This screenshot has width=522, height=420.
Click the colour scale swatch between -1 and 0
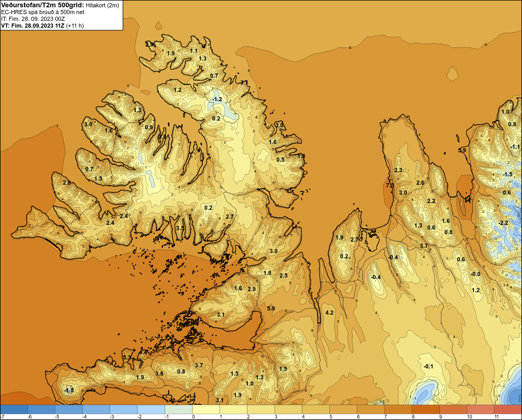click(x=179, y=410)
